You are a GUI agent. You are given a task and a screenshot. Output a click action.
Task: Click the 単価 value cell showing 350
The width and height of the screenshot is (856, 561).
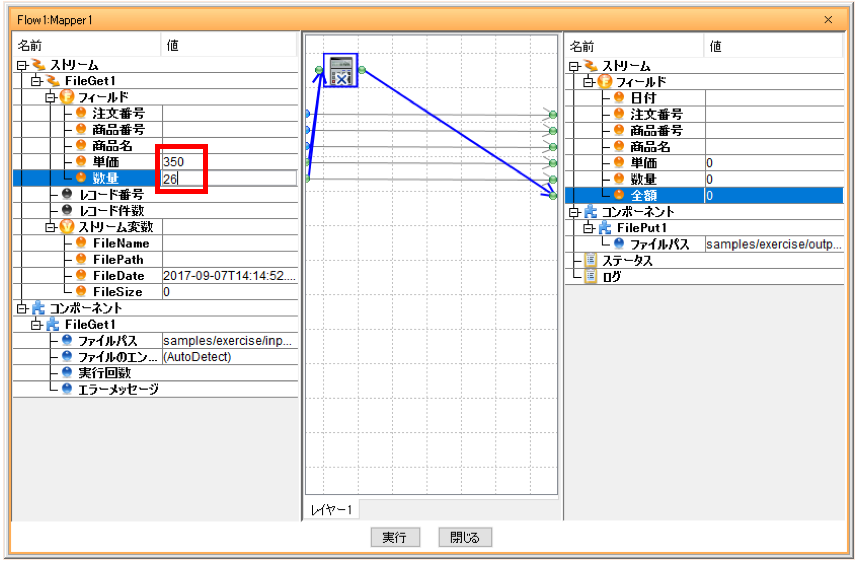[230, 162]
